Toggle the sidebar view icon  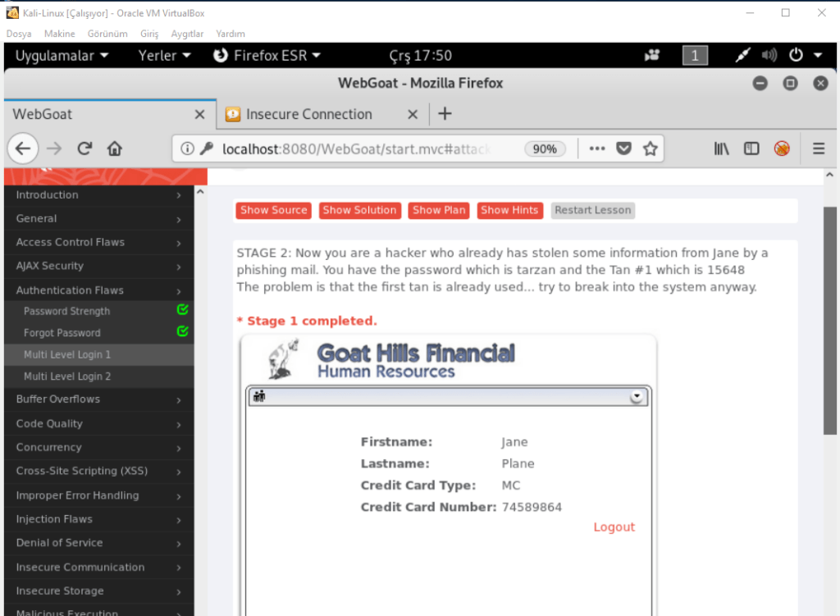tap(751, 148)
